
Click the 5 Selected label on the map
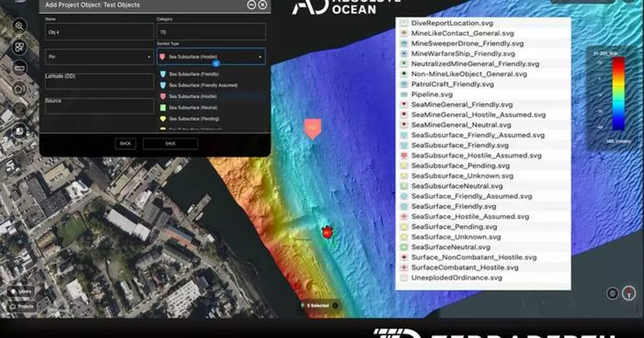(319, 306)
